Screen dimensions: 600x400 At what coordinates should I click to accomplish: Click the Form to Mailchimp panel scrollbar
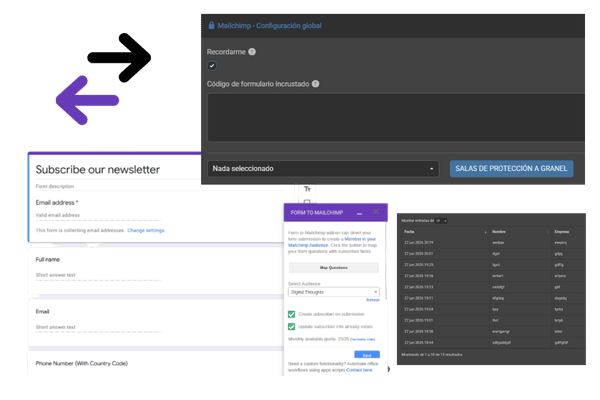click(386, 260)
